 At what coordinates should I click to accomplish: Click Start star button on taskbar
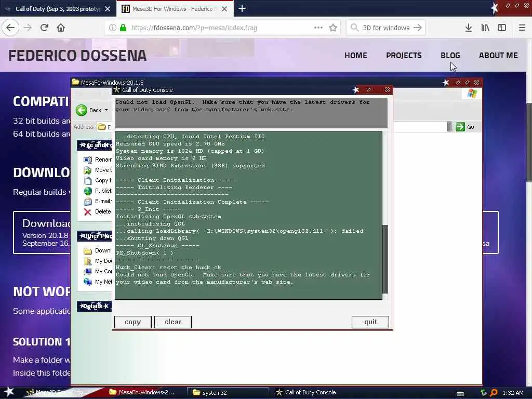(x=9, y=392)
